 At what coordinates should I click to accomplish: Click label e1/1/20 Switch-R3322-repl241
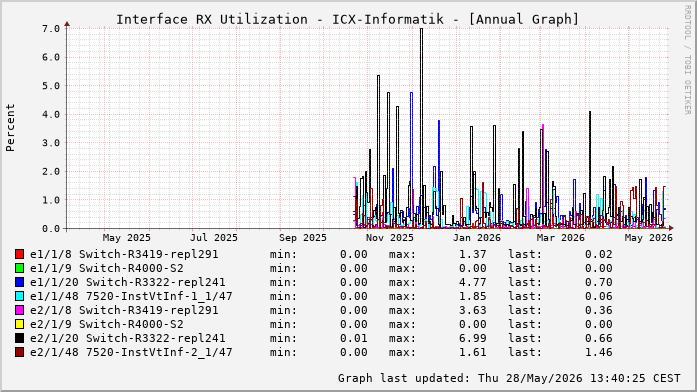(x=128, y=282)
